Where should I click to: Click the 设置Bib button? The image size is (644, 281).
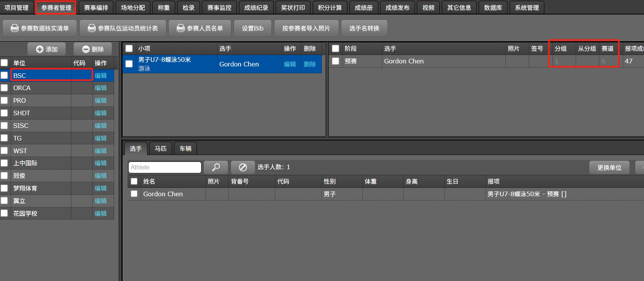(x=252, y=28)
